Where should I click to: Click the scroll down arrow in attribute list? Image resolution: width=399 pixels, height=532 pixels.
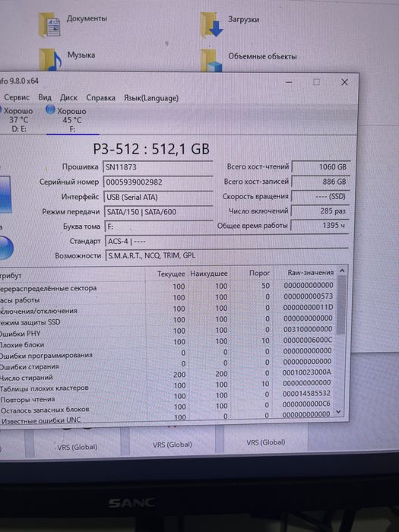[x=338, y=412]
